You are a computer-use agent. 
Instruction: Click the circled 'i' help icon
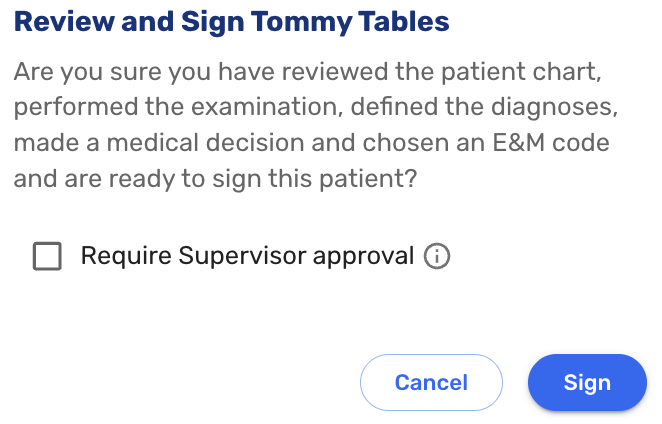point(437,257)
